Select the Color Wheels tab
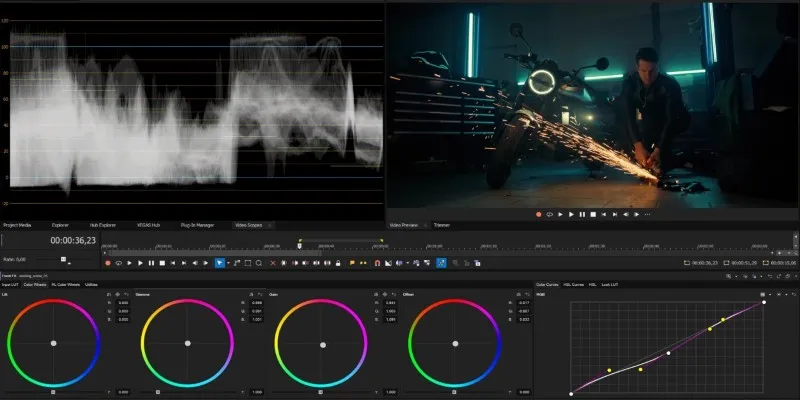This screenshot has height=400, width=800. coord(35,284)
